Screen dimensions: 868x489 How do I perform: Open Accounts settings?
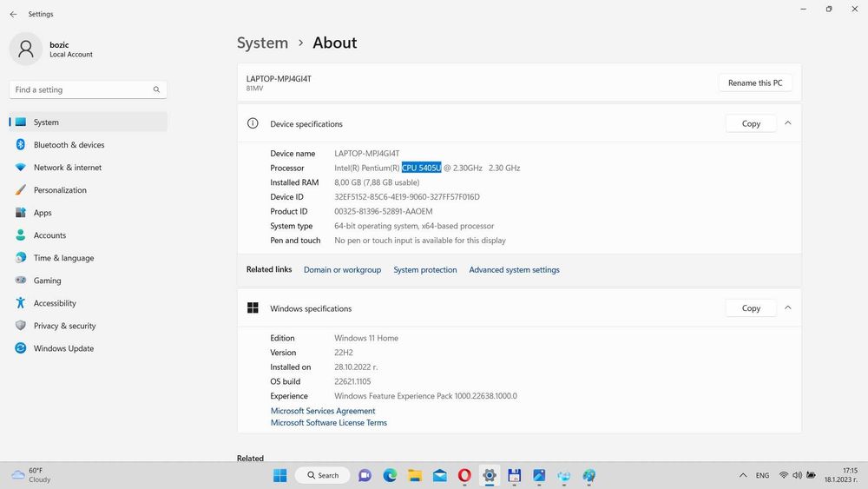click(88, 235)
